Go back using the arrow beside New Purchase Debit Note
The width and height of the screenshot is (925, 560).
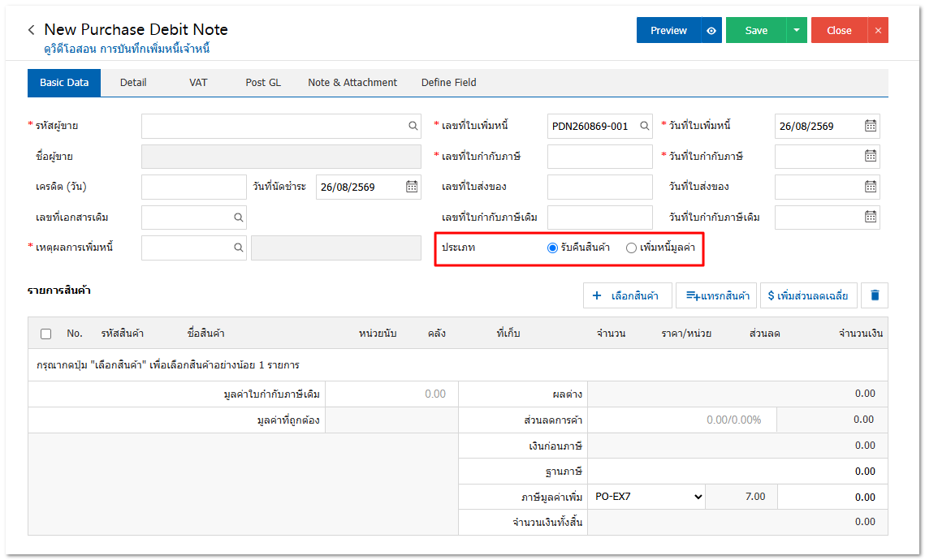(31, 30)
